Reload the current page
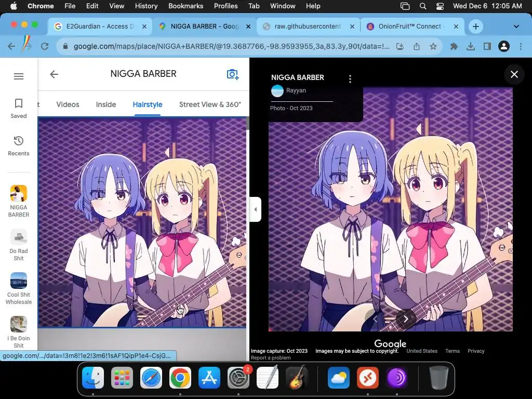The width and height of the screenshot is (532, 399). pos(45,46)
